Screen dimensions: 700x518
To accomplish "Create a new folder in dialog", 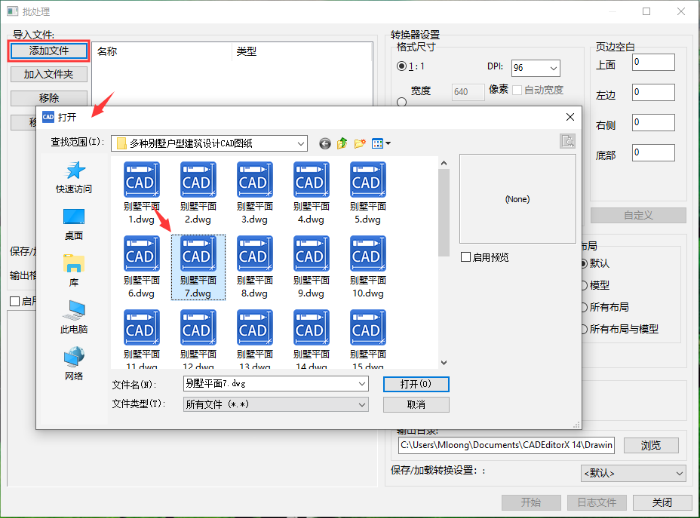I will point(360,143).
